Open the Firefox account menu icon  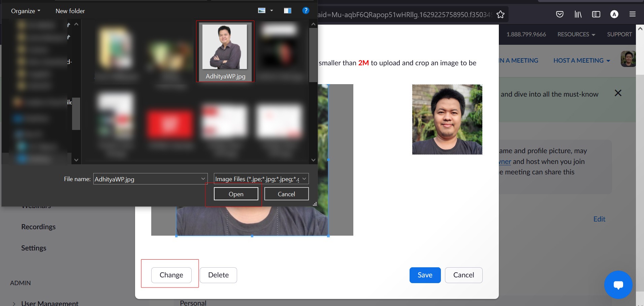point(614,14)
